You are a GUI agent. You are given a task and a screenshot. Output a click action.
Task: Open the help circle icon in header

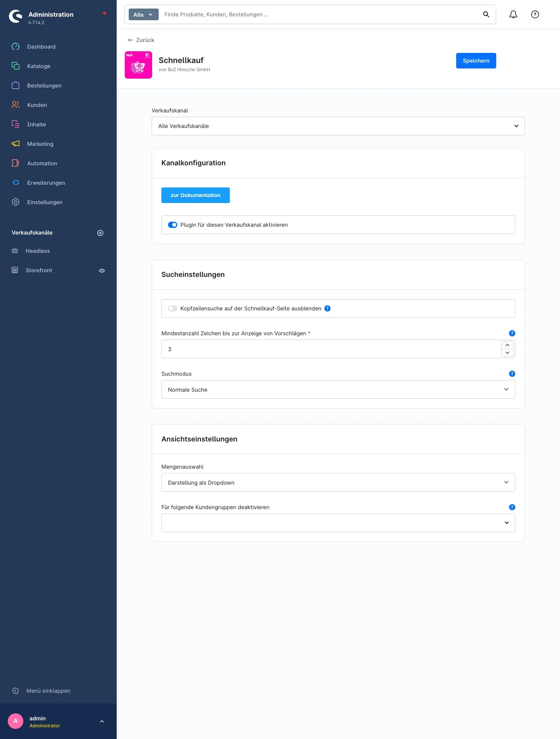(x=535, y=14)
